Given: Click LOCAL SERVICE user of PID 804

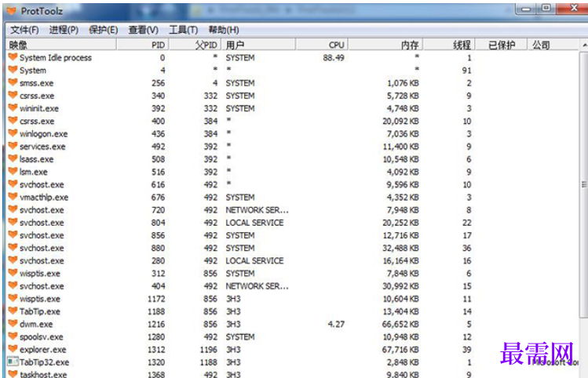Looking at the screenshot, I should point(254,223).
